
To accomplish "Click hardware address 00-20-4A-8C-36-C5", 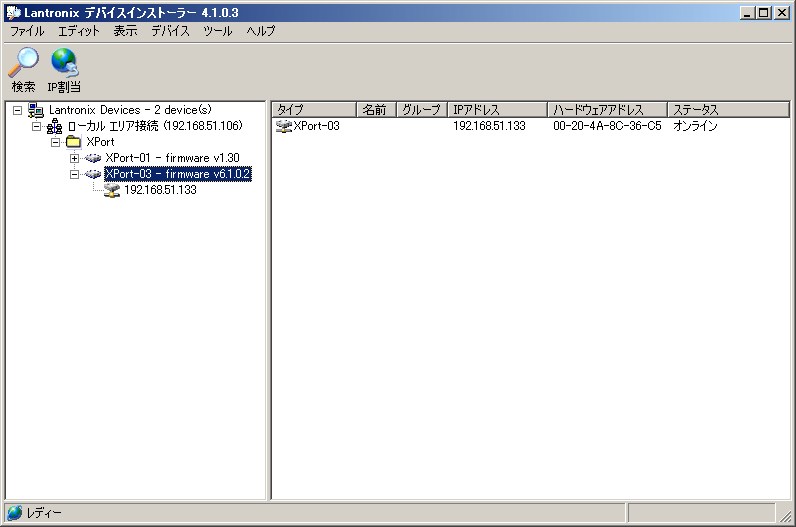I will pos(607,126).
